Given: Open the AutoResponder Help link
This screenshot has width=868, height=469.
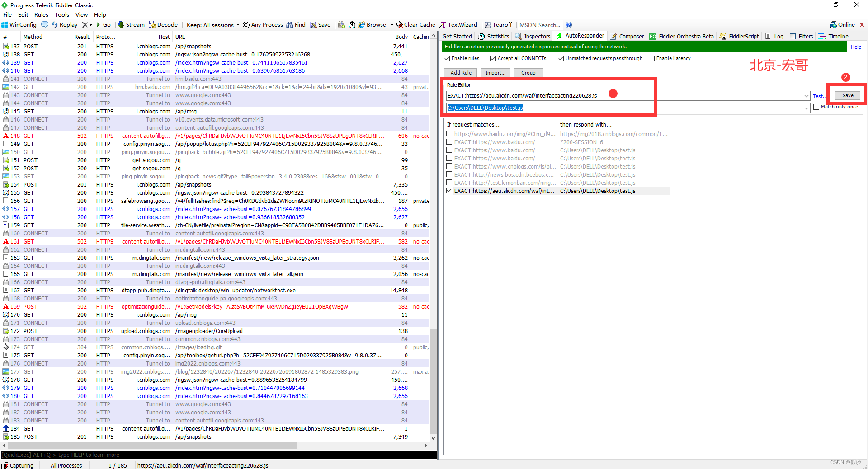Looking at the screenshot, I should click(856, 47).
